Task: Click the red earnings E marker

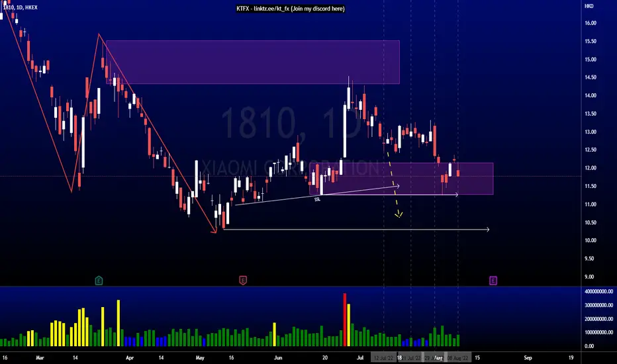Action: (243, 281)
